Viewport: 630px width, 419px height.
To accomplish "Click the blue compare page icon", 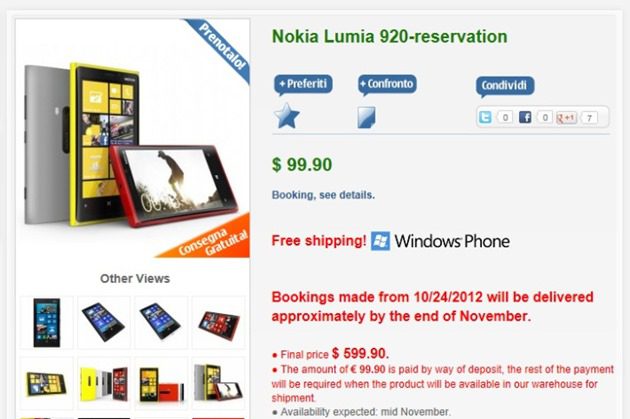I will 366,117.
